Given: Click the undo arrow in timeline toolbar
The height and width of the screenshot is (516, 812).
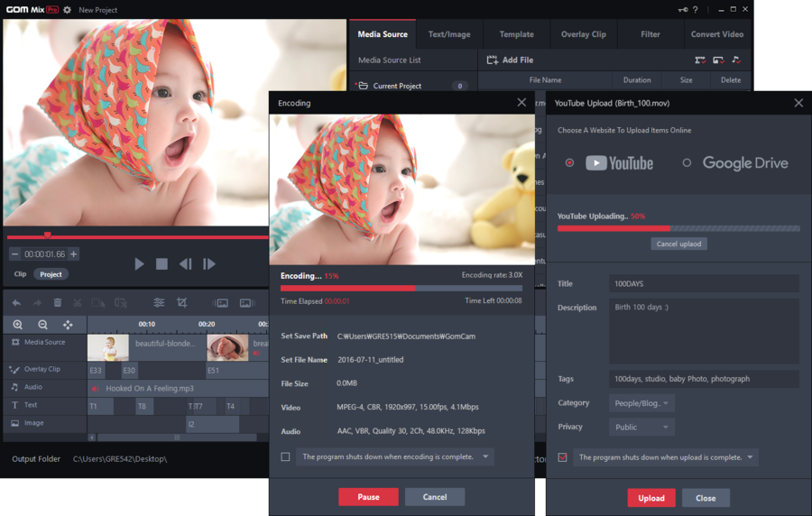Looking at the screenshot, I should (x=16, y=303).
